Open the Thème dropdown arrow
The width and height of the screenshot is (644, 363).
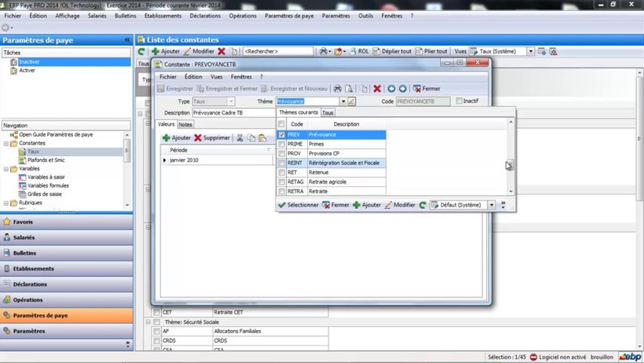(x=343, y=101)
